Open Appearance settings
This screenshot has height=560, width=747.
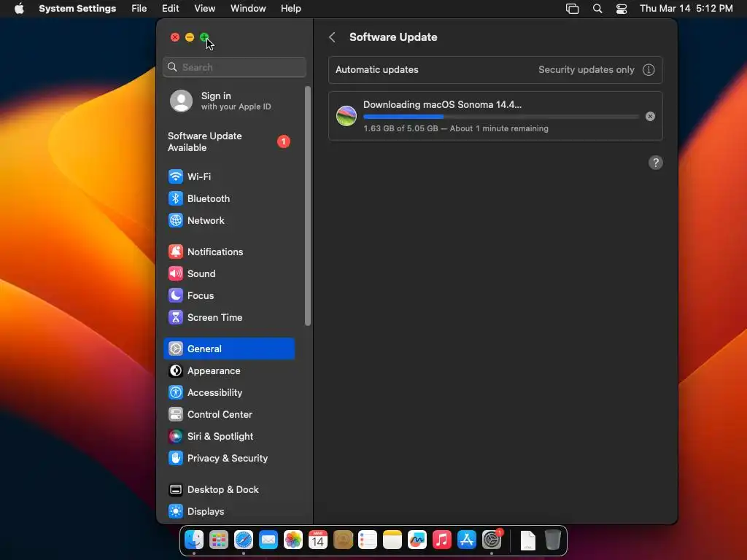228,370
